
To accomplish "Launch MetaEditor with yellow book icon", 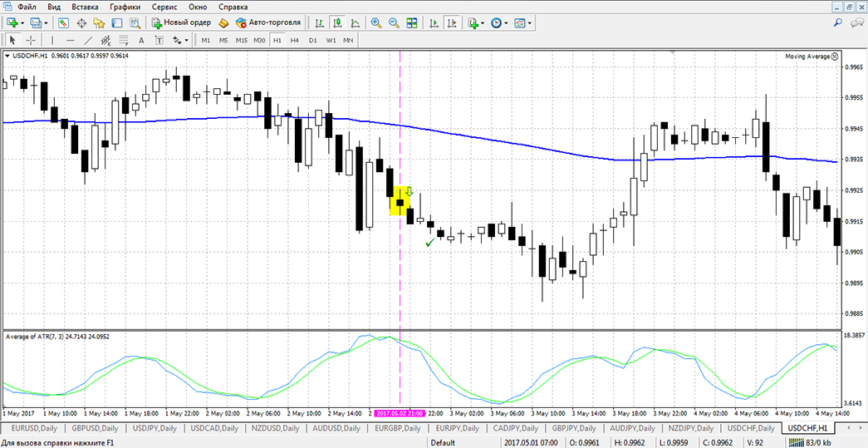I will [223, 22].
